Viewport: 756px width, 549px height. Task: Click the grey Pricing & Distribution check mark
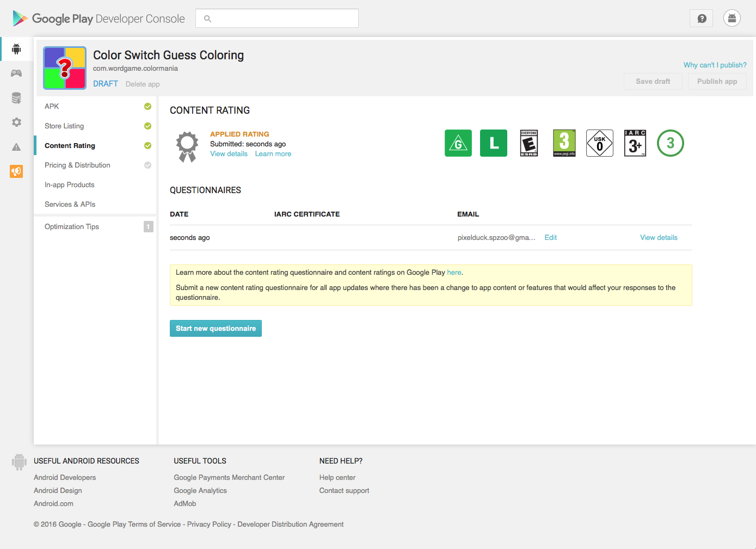click(147, 165)
